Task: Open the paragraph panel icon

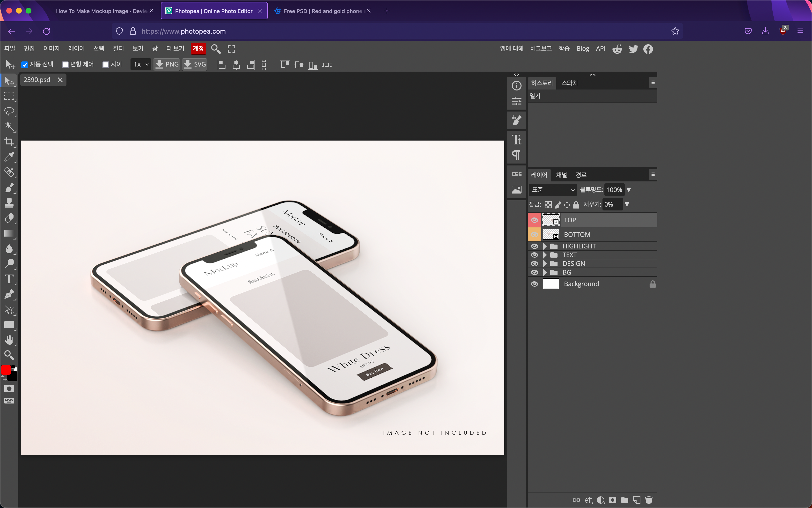Action: [516, 155]
